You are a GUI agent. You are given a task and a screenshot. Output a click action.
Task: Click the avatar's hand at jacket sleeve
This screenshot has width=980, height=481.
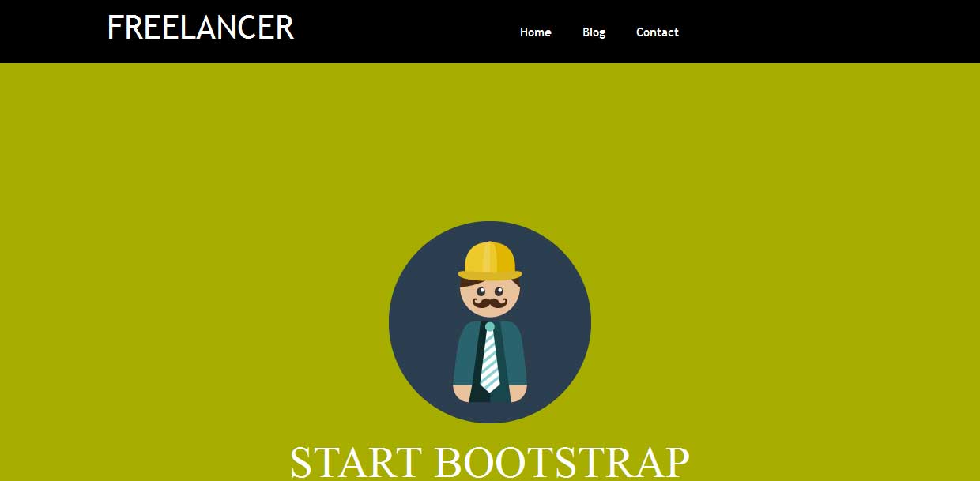[461, 393]
